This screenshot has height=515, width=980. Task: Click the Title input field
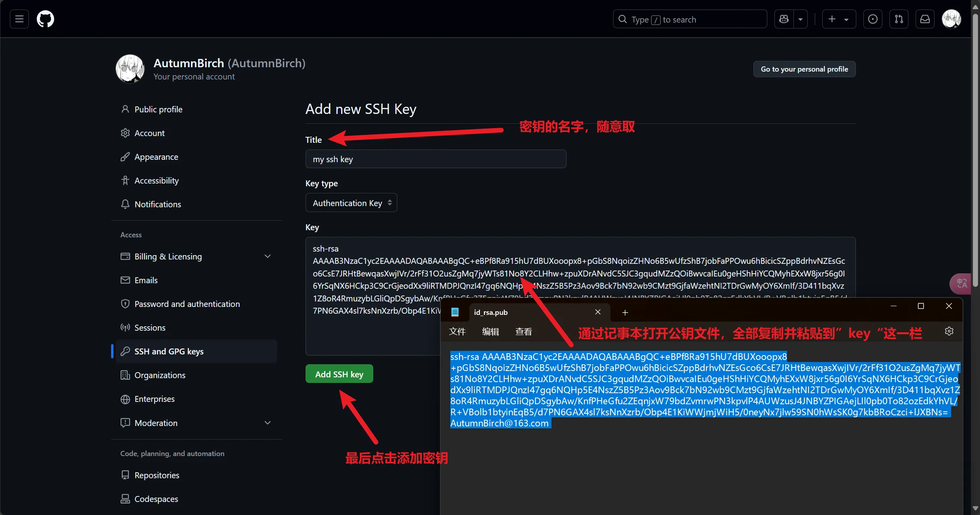coord(436,159)
